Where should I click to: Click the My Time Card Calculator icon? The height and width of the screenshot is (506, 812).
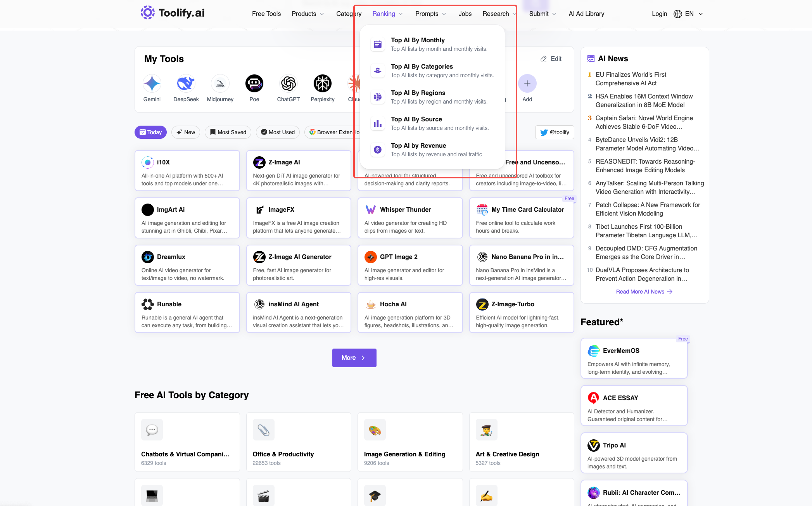click(x=482, y=210)
